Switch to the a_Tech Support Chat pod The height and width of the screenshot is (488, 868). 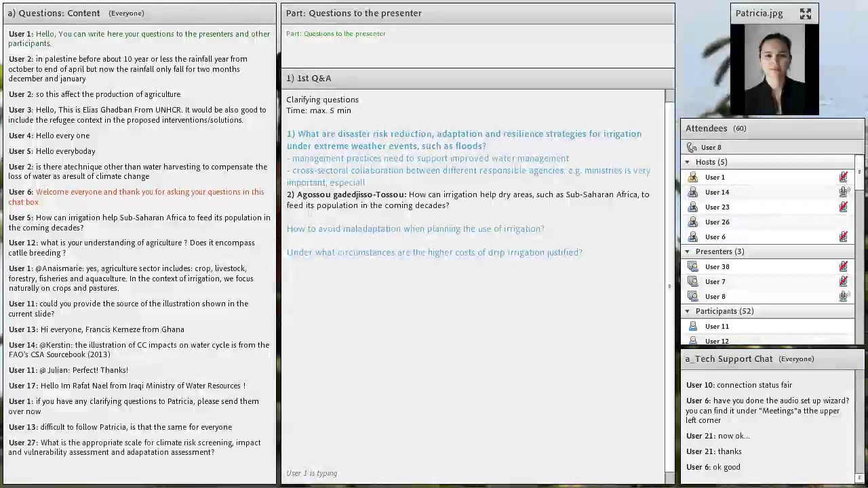[729, 359]
